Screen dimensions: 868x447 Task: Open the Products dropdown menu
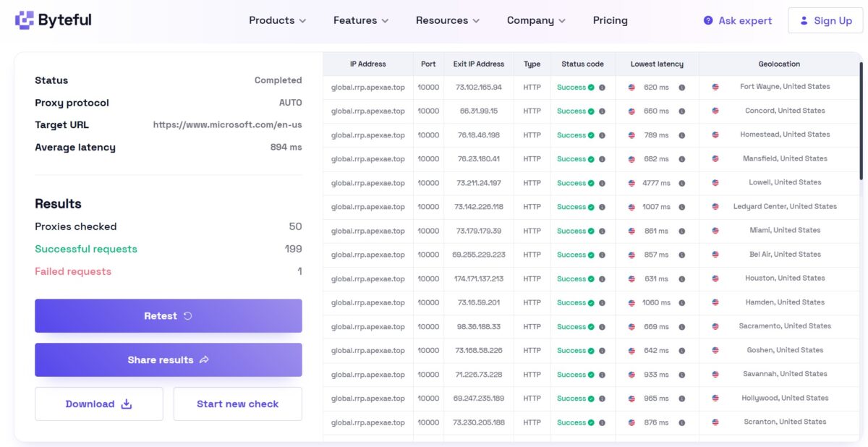point(278,20)
